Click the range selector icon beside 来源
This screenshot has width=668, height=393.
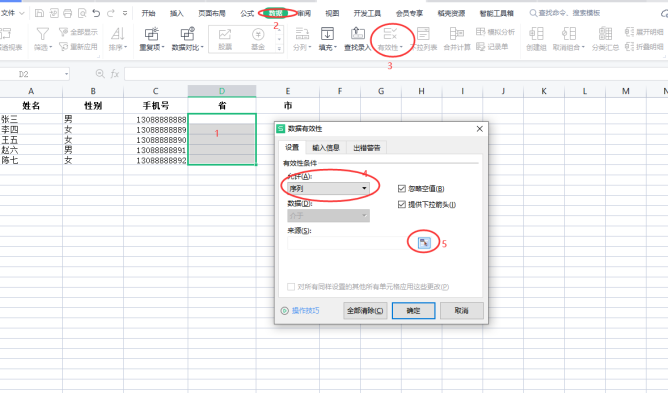[424, 243]
